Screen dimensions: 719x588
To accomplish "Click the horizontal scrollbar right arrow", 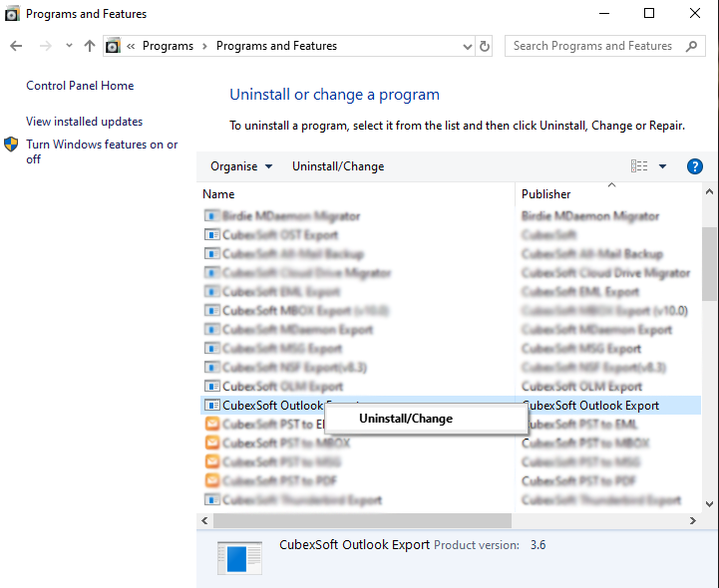I will click(693, 520).
